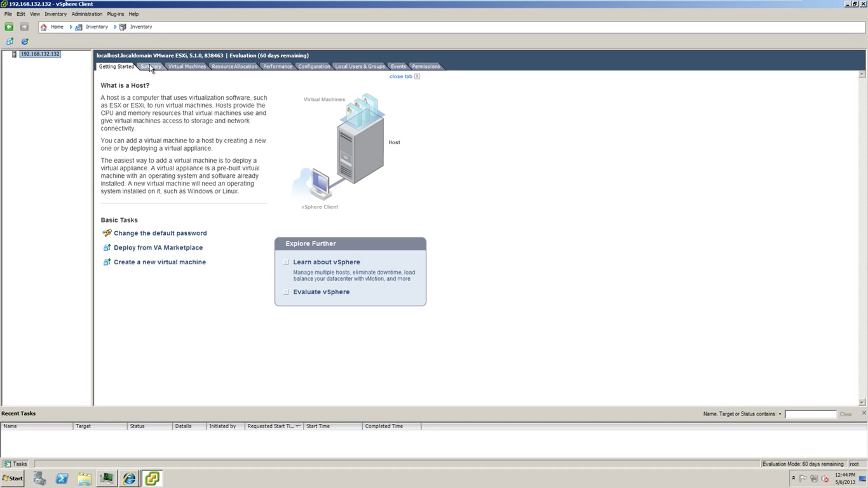
Task: Click Create a new virtual machine link
Action: 159,262
